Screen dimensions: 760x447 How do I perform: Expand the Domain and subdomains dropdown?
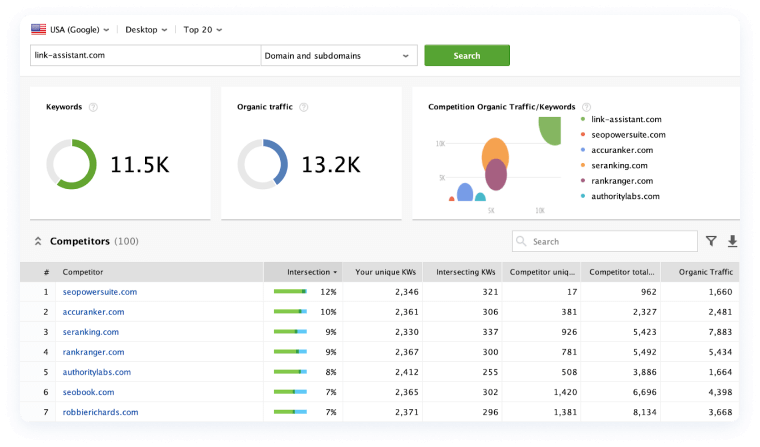(x=337, y=56)
